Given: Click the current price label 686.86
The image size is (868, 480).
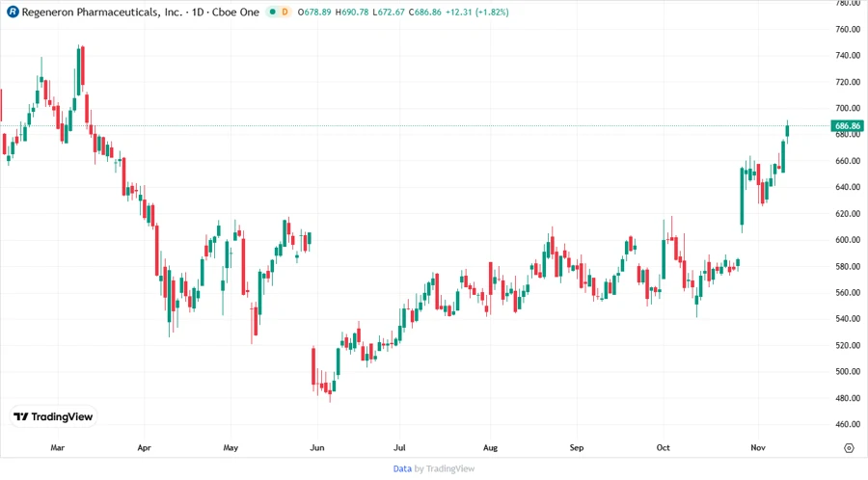Looking at the screenshot, I should [x=847, y=126].
